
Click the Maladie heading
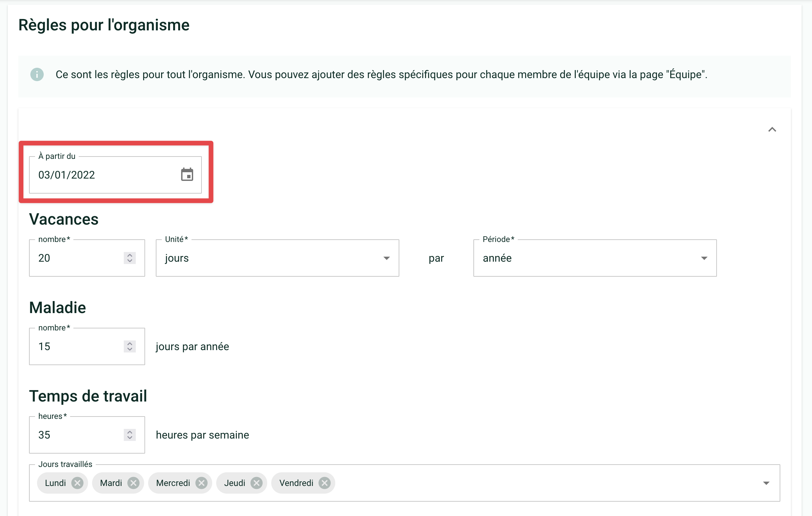pyautogui.click(x=58, y=308)
